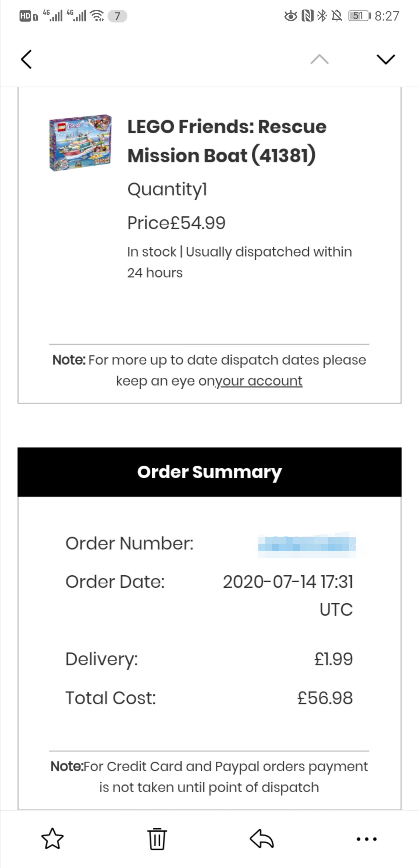The width and height of the screenshot is (419, 868).
Task: Select the blurred order number
Action: click(307, 544)
